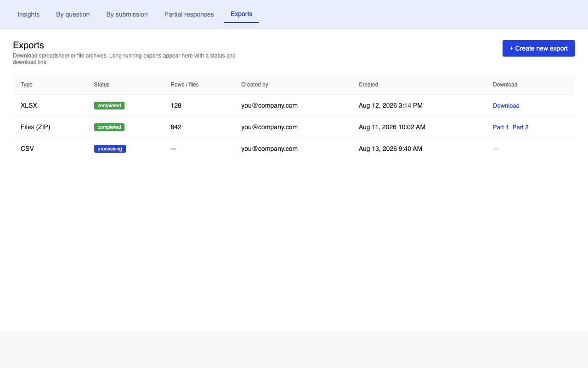Click creator email in Files (ZIP) row
The height and width of the screenshot is (368, 588).
[269, 127]
